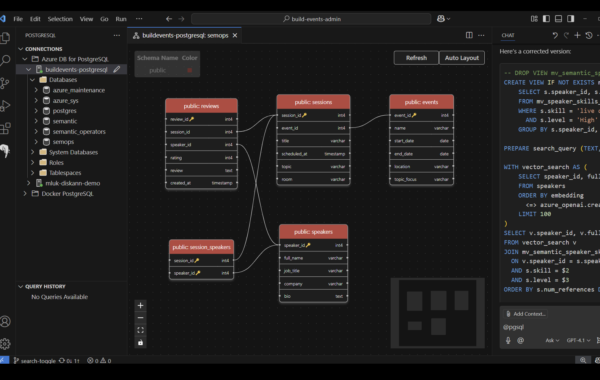Viewport: 600px width, 380px height.
Task: Click the Refresh button
Action: pos(416,58)
